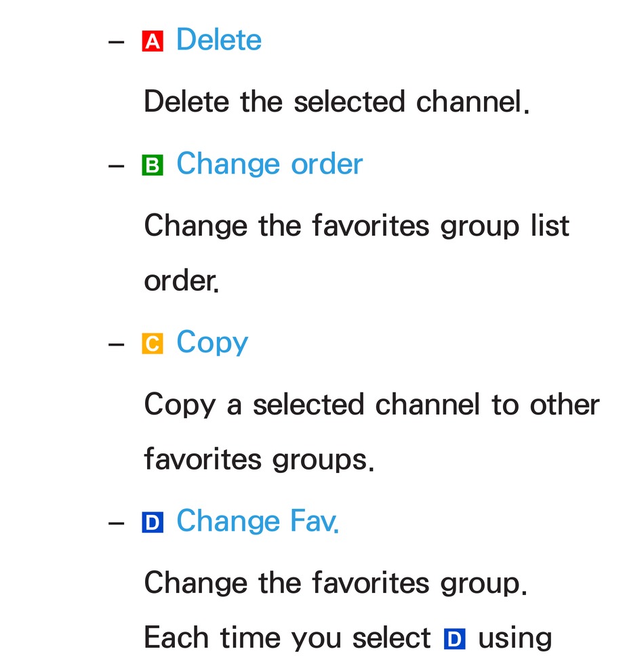
Task: Click the blue D icon beside Change Fav.
Action: (x=153, y=522)
